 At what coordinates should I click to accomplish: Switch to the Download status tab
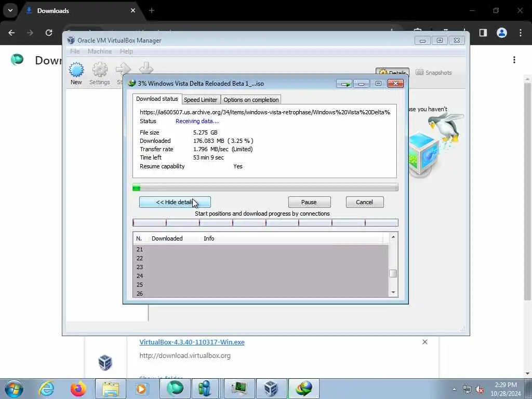[x=157, y=99]
